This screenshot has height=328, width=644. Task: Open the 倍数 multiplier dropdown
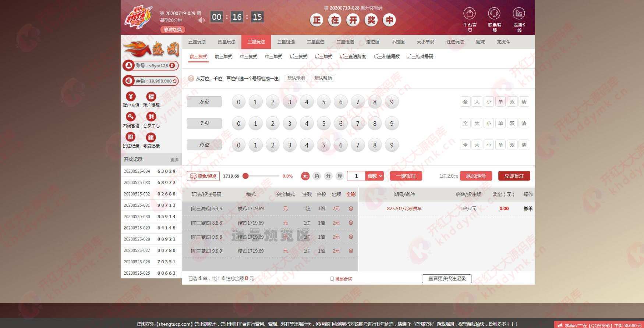(x=375, y=176)
